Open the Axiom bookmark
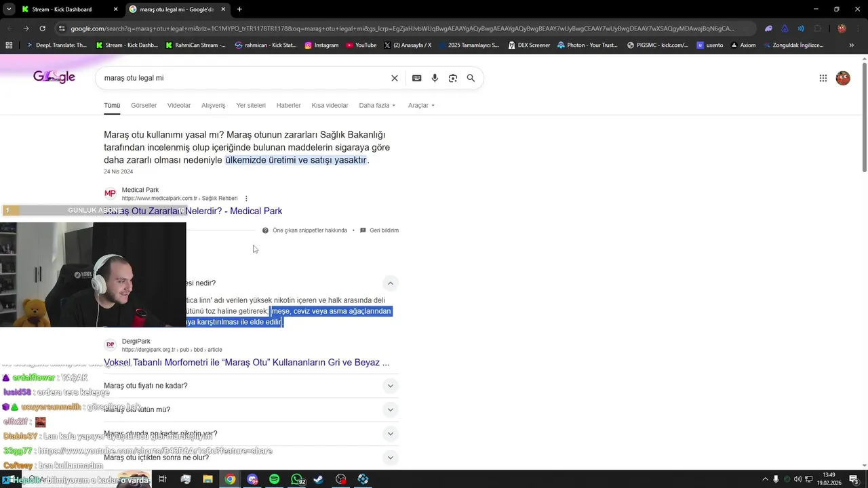 point(742,45)
